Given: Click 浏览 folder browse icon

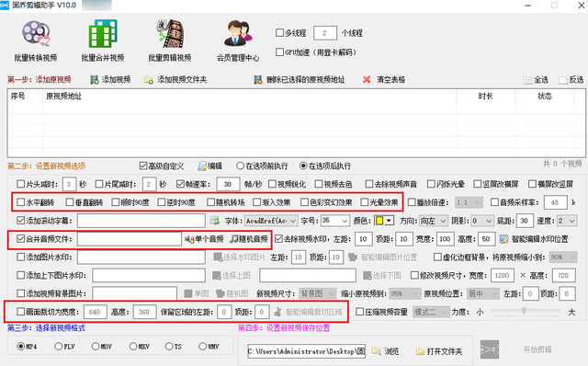Looking at the screenshot, I should click(377, 351).
